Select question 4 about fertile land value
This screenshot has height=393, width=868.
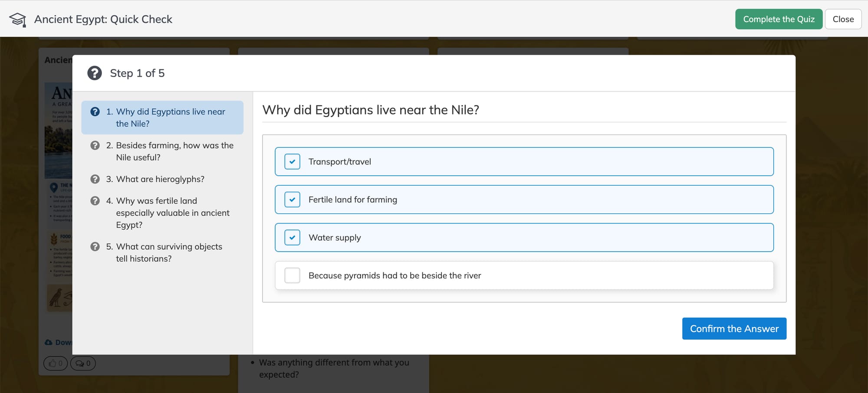point(162,213)
